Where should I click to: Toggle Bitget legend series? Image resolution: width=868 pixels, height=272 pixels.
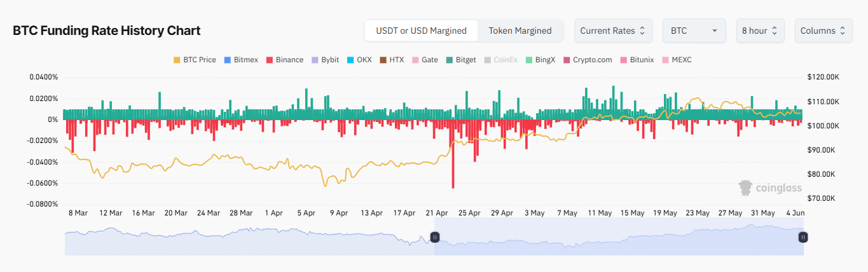pos(462,60)
